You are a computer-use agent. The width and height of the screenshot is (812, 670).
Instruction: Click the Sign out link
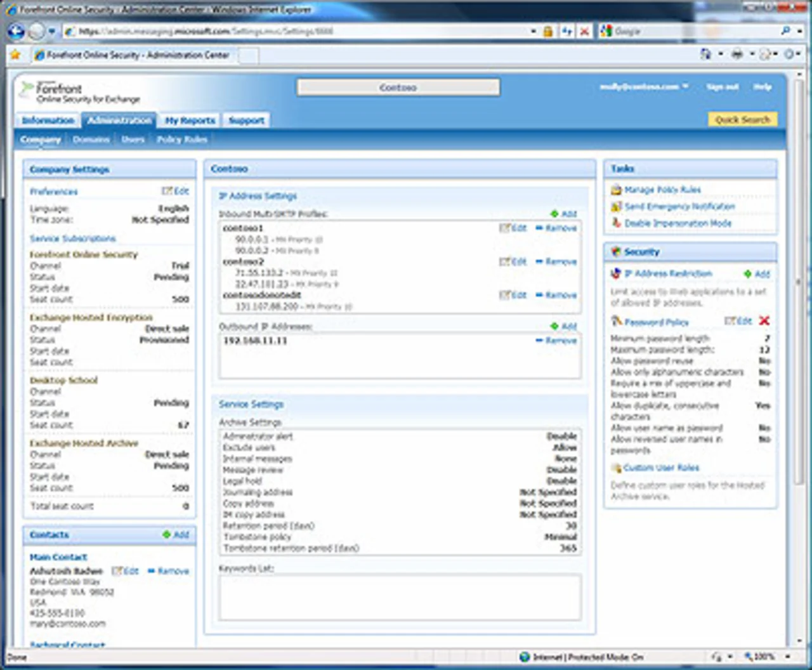[723, 87]
